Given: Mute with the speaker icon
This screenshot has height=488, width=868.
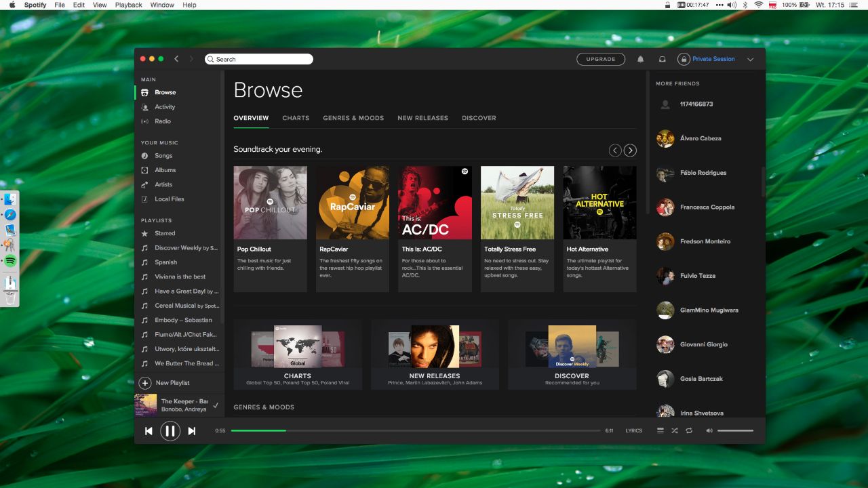Looking at the screenshot, I should [709, 430].
